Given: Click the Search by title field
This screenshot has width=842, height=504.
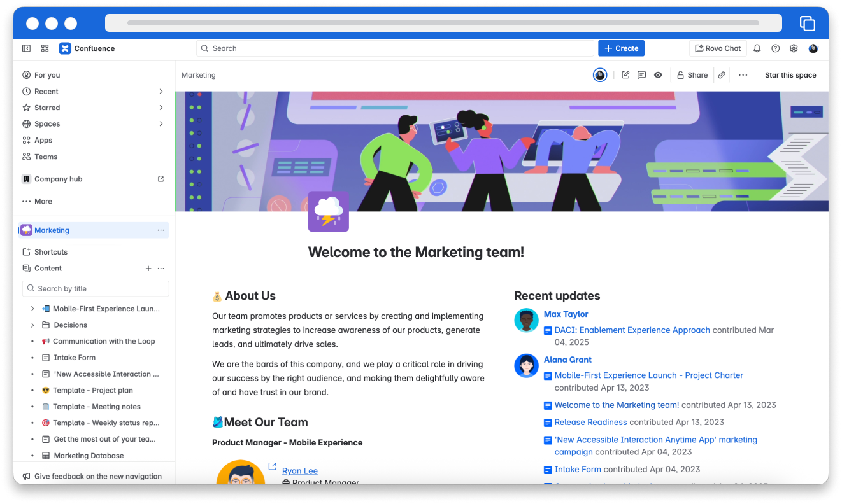Looking at the screenshot, I should click(x=96, y=288).
